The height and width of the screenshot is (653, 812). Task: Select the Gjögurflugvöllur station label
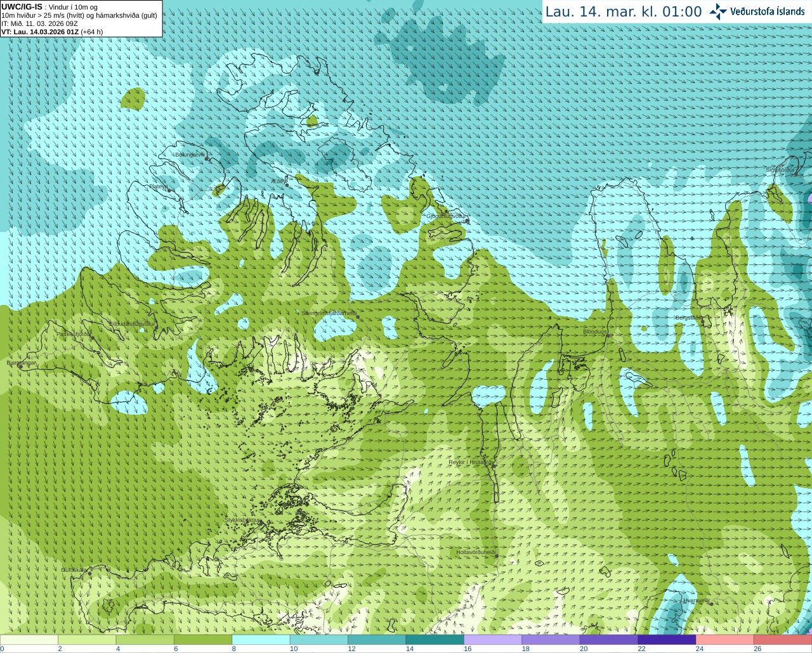(446, 216)
